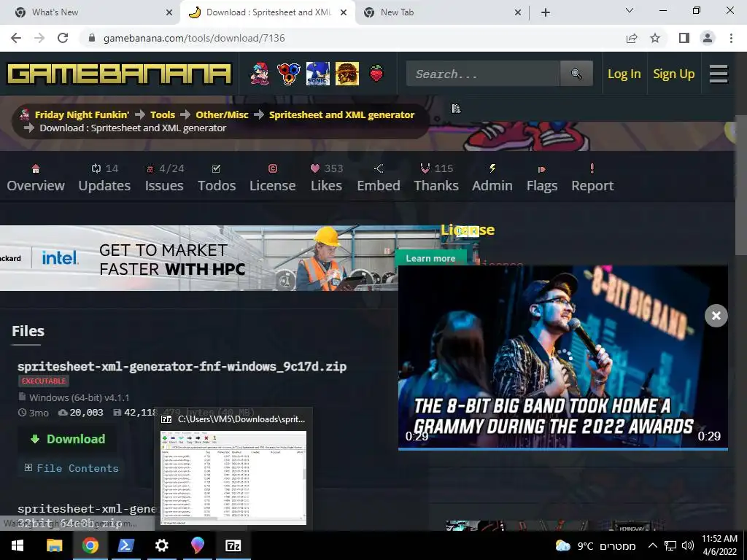Expand File Contents of windows zip
The width and height of the screenshot is (747, 560).
(x=71, y=468)
